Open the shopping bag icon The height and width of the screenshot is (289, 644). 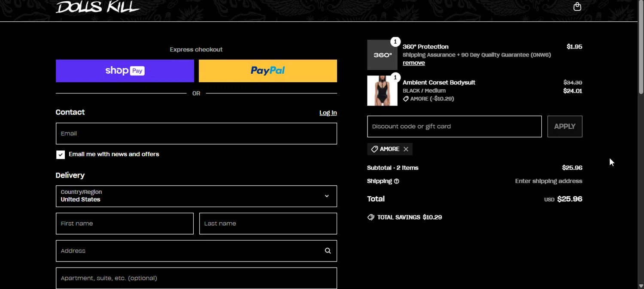point(577,6)
